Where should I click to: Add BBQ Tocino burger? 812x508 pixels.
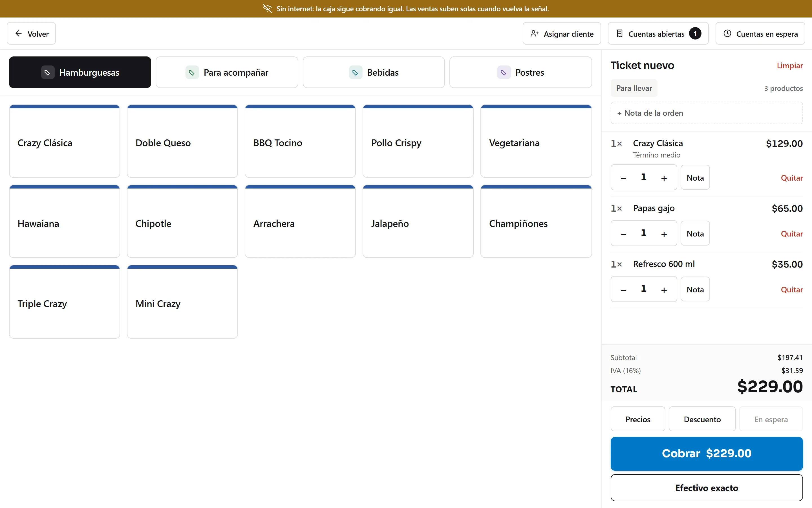coord(300,141)
